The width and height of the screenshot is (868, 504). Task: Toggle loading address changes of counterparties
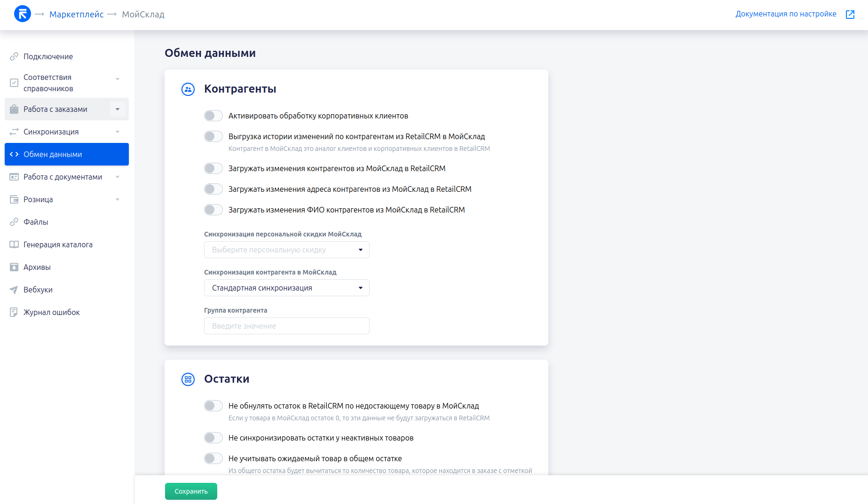[x=213, y=189]
